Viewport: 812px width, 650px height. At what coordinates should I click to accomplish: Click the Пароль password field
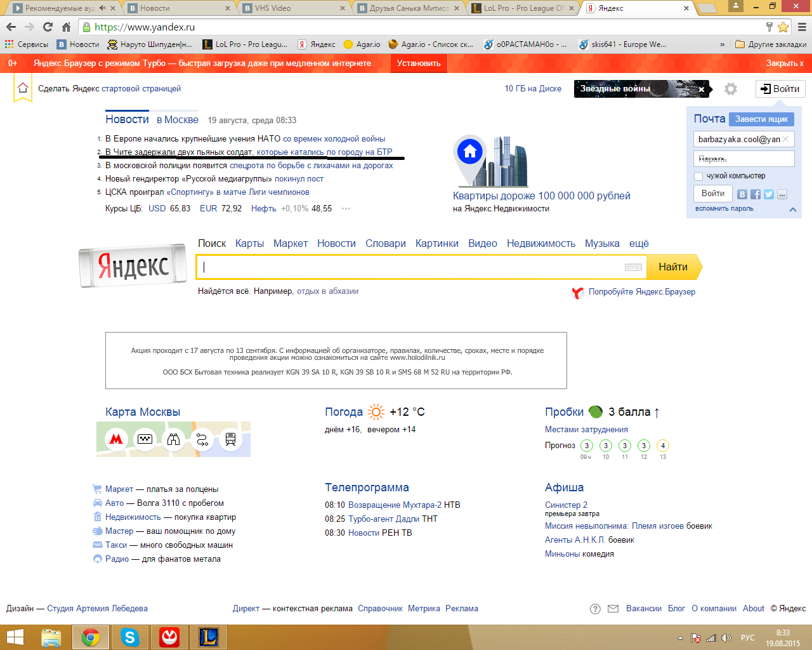(744, 159)
